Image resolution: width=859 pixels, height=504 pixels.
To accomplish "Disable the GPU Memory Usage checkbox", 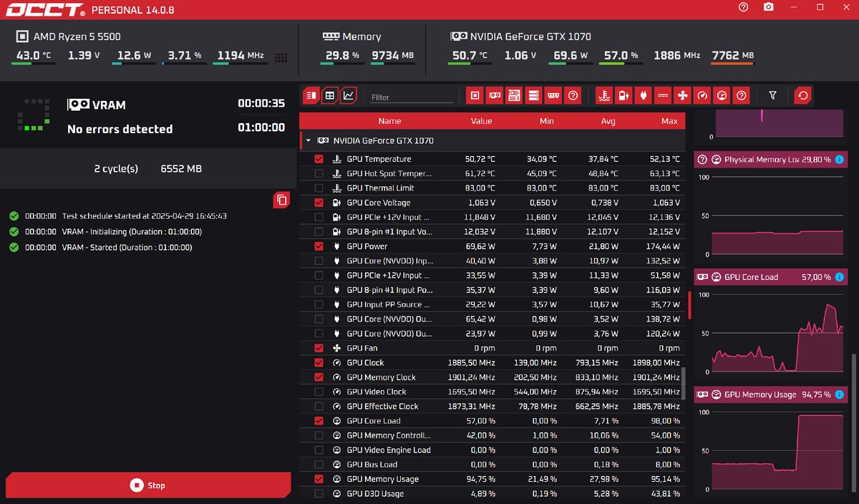I will click(x=319, y=479).
